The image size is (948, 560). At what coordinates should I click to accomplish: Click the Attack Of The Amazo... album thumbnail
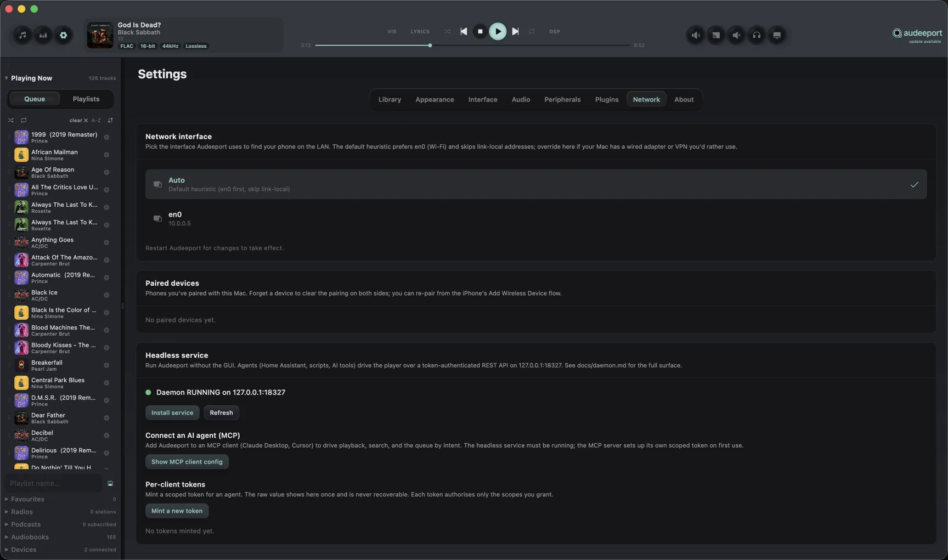tap(21, 260)
